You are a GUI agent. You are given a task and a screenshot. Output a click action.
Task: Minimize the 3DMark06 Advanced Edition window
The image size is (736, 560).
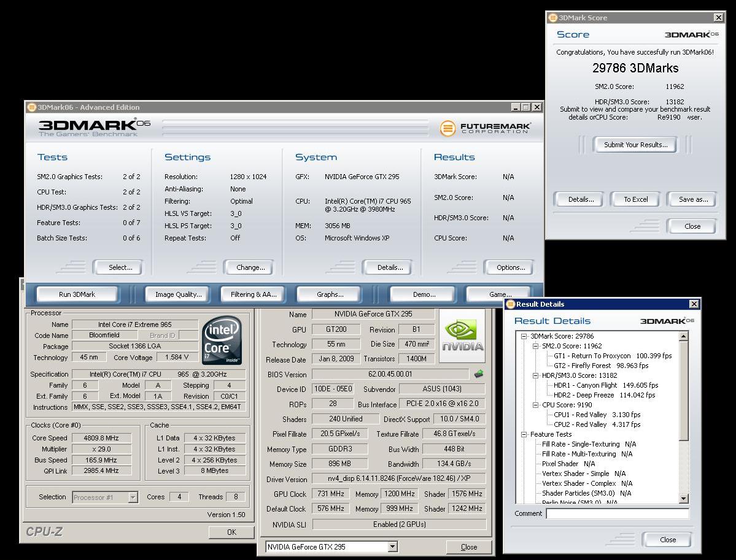click(x=516, y=107)
